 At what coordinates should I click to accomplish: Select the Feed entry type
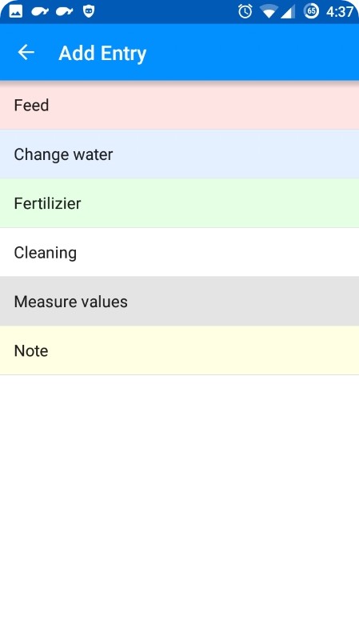(x=179, y=105)
